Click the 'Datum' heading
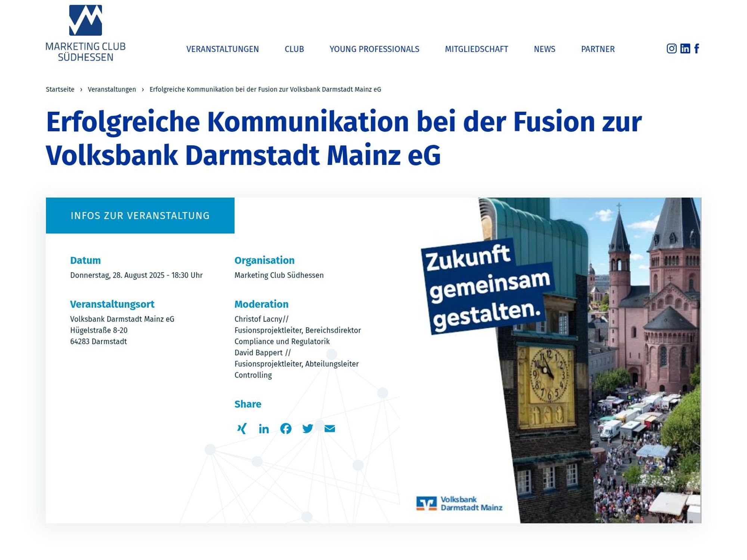The width and height of the screenshot is (747, 560). (x=86, y=260)
